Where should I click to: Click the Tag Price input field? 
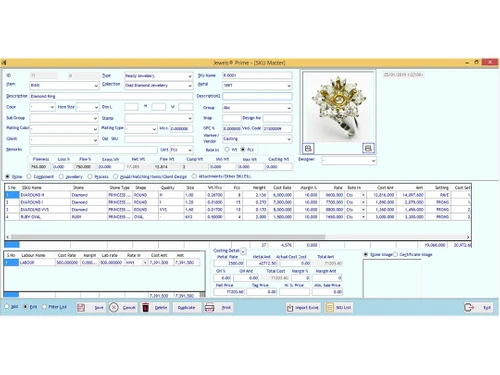262,292
